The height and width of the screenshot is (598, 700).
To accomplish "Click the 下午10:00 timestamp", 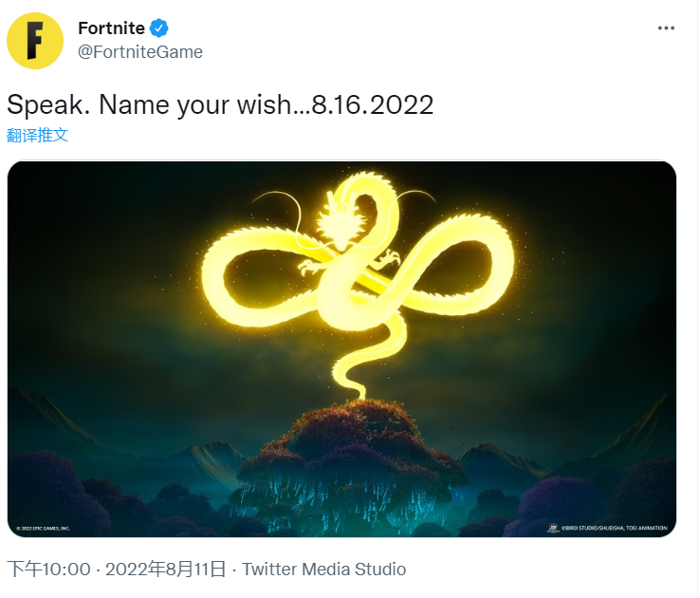I will [x=48, y=570].
